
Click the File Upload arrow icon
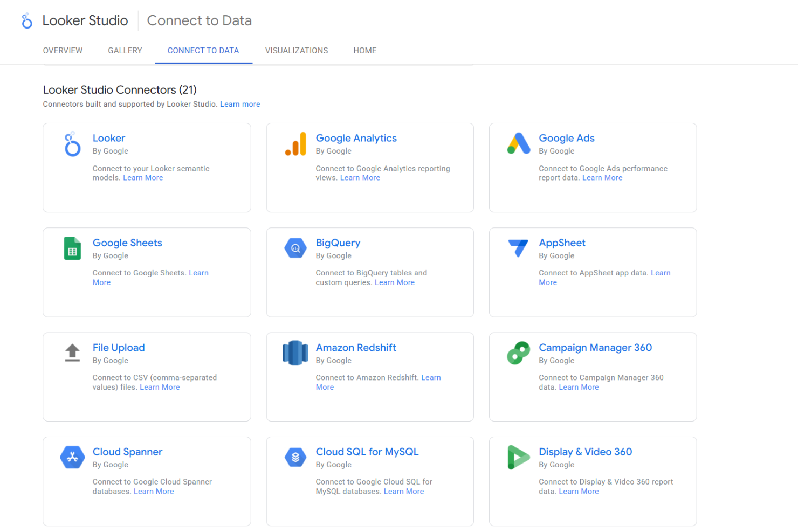(x=72, y=353)
